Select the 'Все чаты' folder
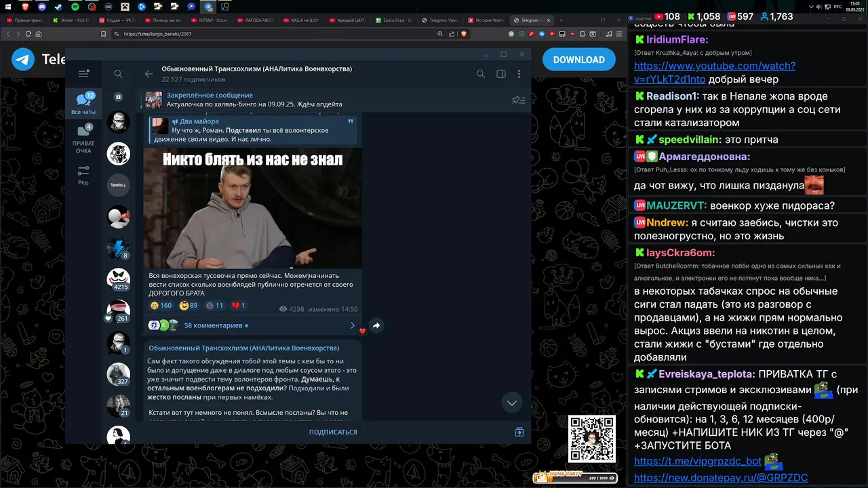 [x=83, y=104]
